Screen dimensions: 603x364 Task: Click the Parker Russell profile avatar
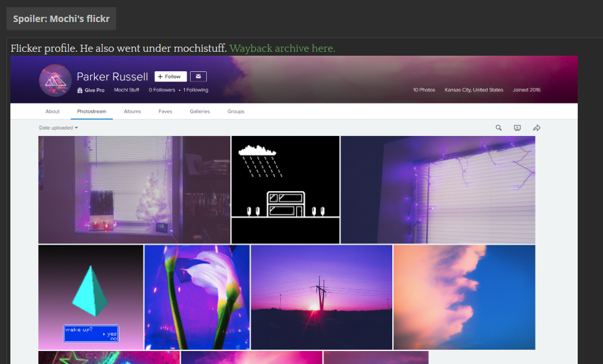coord(55,80)
